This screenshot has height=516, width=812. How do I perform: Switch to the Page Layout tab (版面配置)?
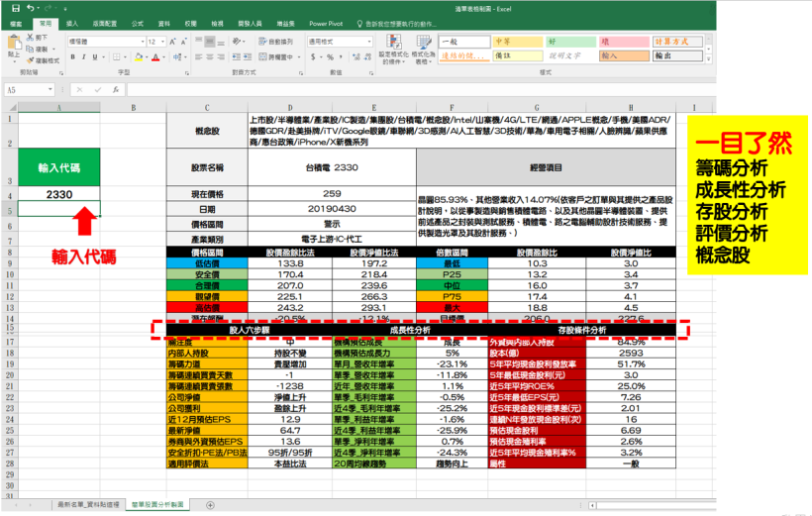pyautogui.click(x=105, y=24)
